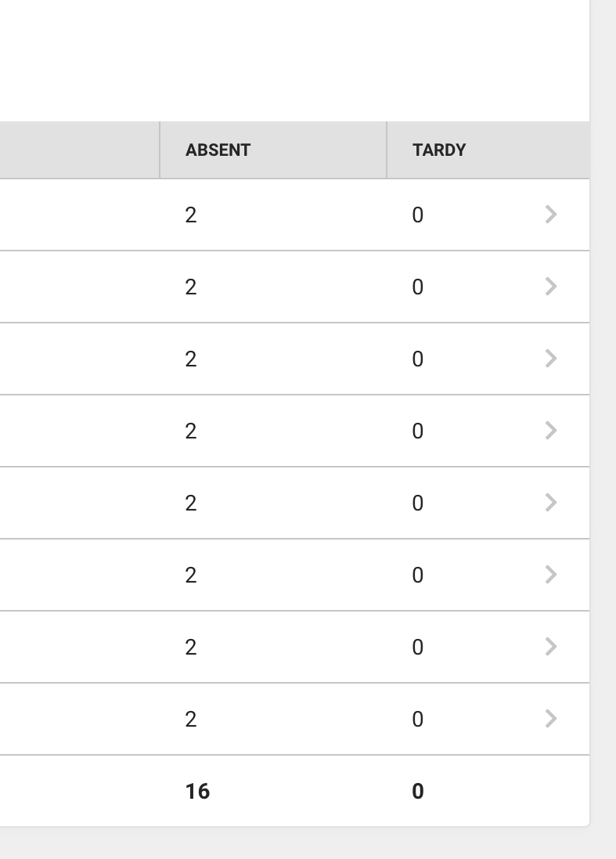The width and height of the screenshot is (616, 859).
Task: Click the seventh row's tardy value 0
Action: coord(418,647)
